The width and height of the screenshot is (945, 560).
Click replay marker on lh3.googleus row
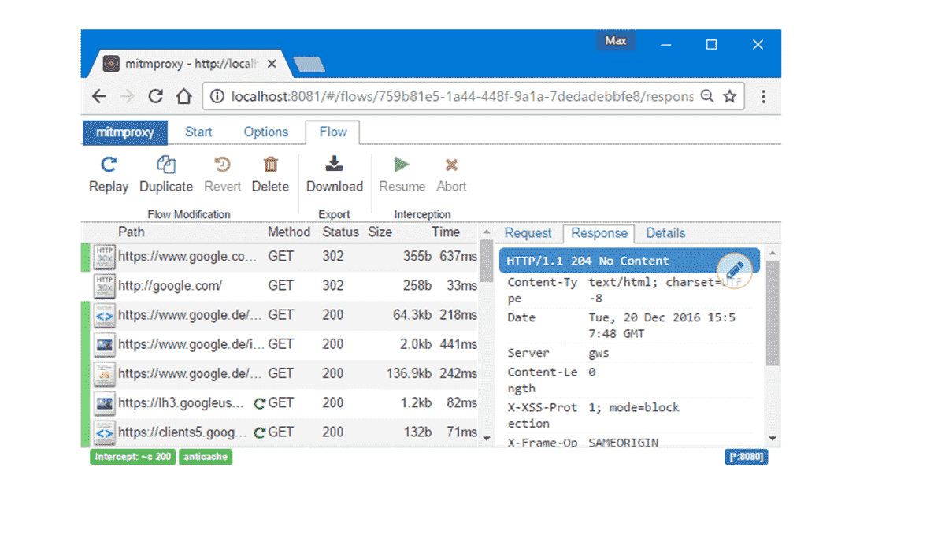point(260,403)
